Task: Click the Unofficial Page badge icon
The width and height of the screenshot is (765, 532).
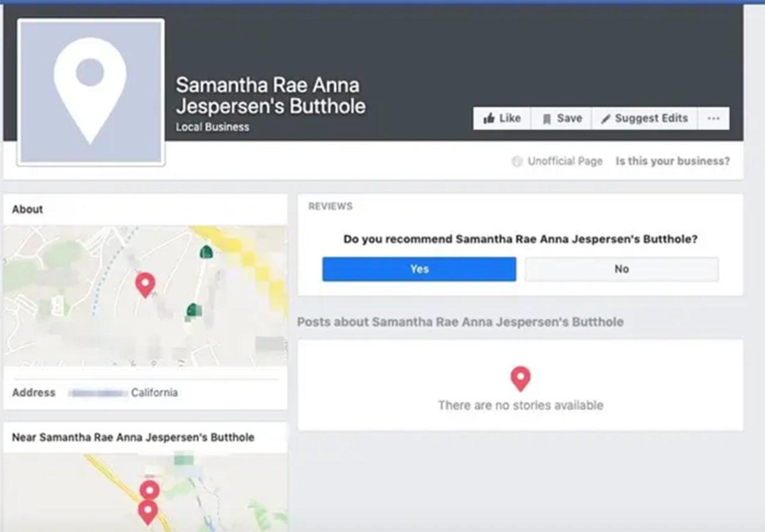Action: pos(517,161)
